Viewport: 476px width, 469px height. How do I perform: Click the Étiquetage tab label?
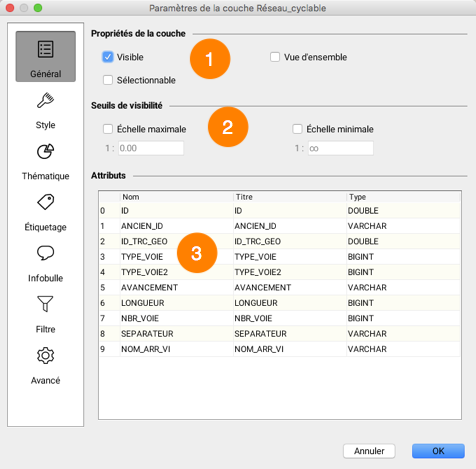click(x=45, y=227)
